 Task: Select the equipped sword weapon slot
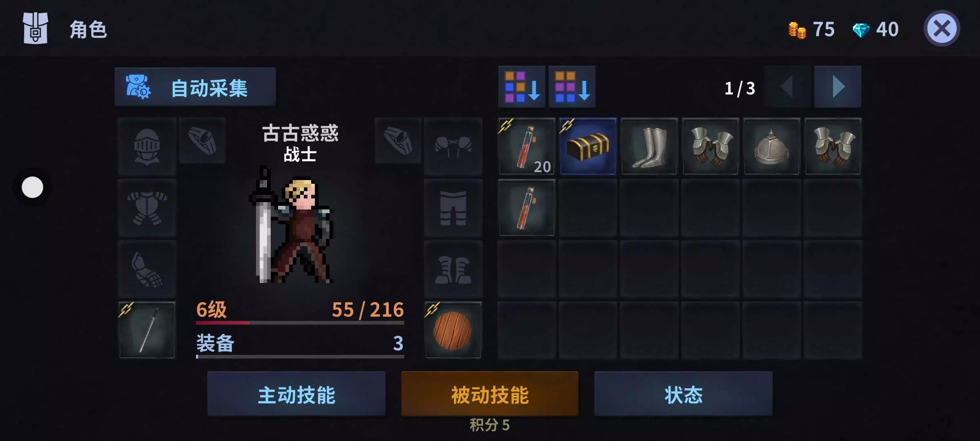point(147,330)
